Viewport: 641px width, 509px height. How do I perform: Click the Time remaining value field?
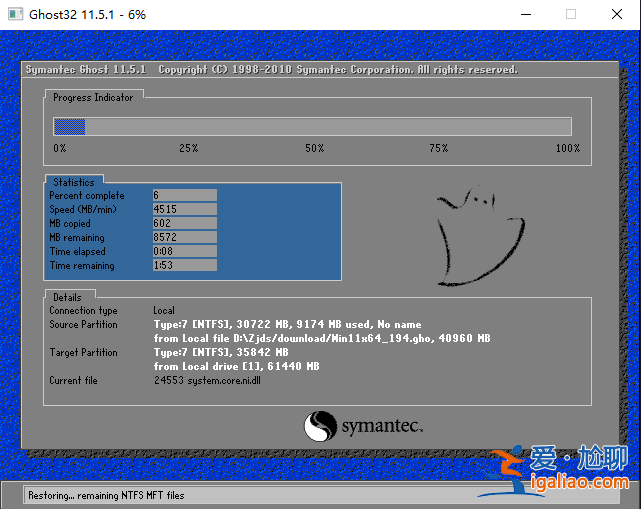[184, 266]
